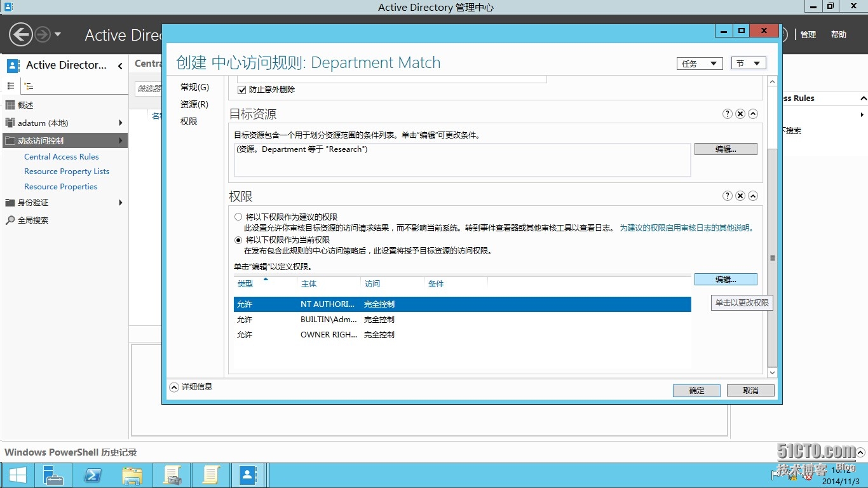Open plain scroll document taskbar icon
868x488 pixels.
pyautogui.click(x=211, y=475)
